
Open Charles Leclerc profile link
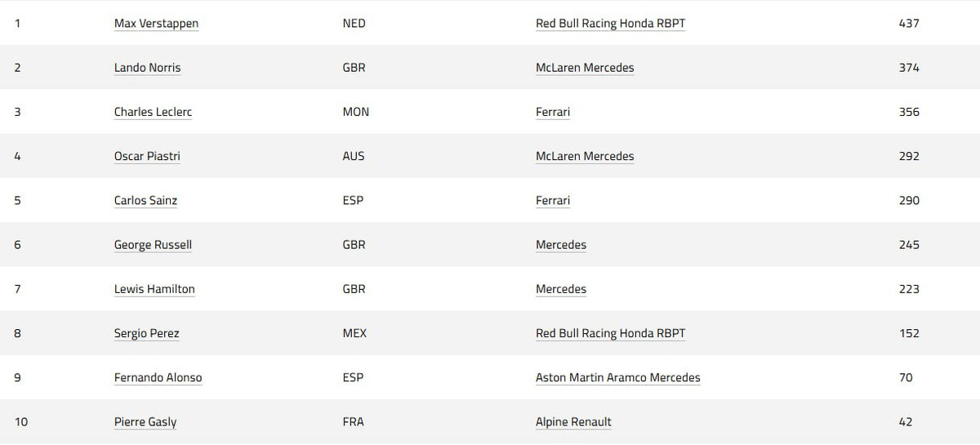pos(153,112)
